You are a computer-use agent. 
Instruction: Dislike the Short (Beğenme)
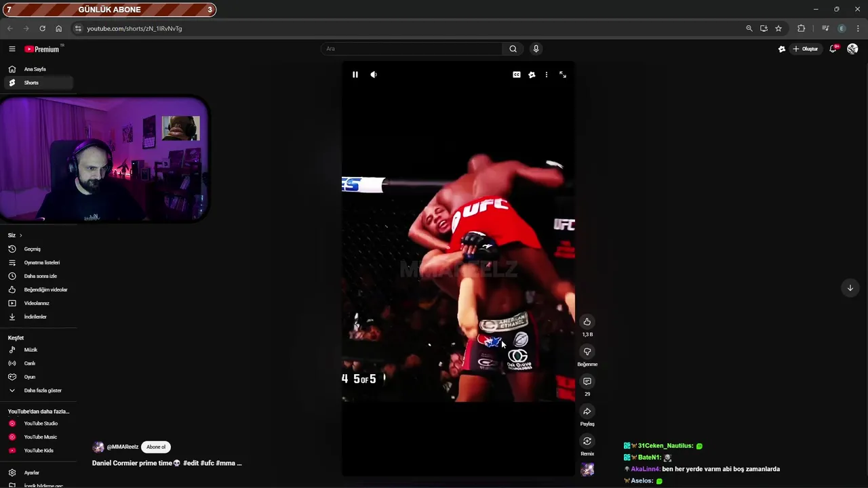(587, 352)
